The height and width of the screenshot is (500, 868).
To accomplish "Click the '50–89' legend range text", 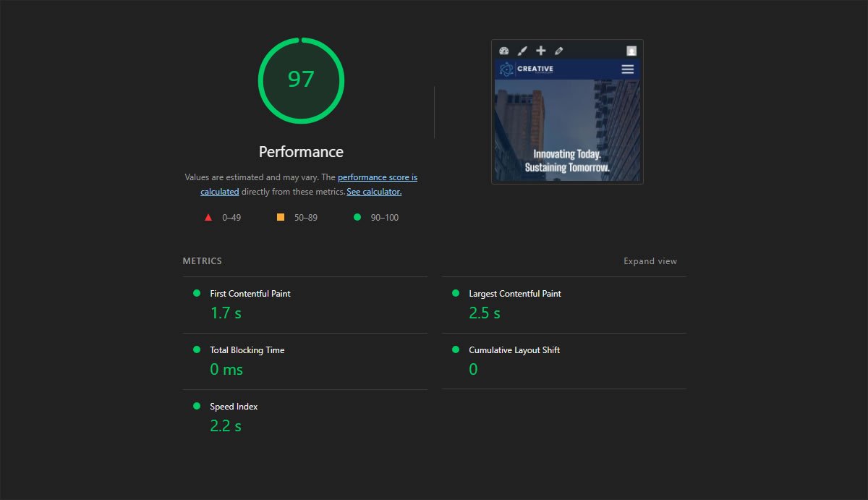I will 306,218.
